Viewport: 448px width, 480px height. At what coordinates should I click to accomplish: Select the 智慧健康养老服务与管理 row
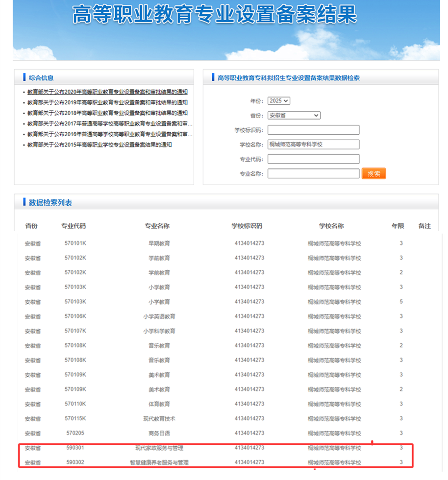(x=159, y=463)
